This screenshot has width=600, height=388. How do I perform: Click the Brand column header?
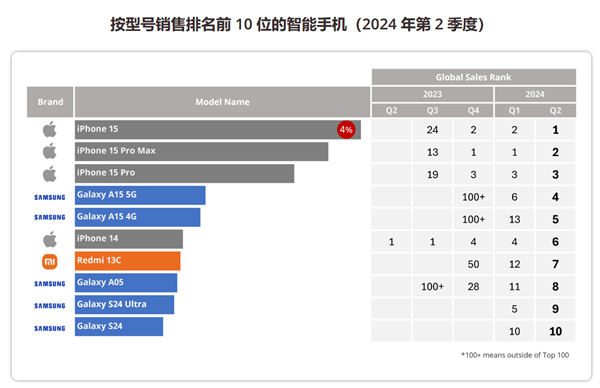tap(50, 102)
